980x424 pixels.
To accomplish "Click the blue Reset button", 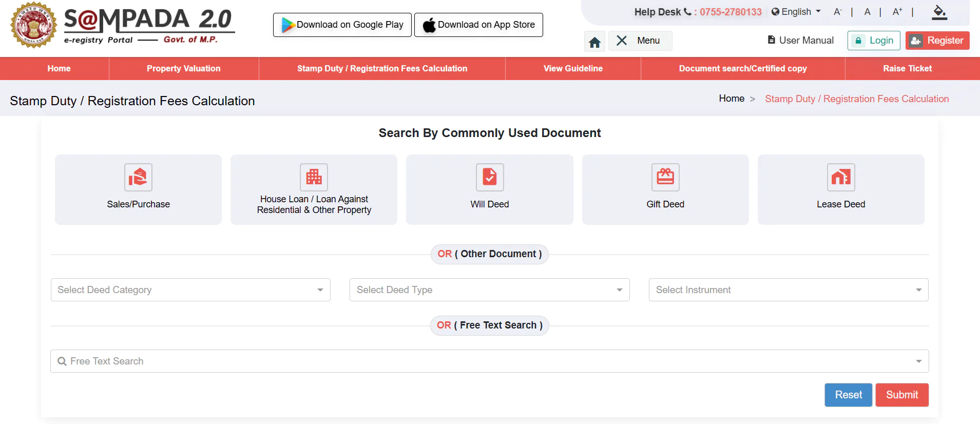I will (848, 395).
